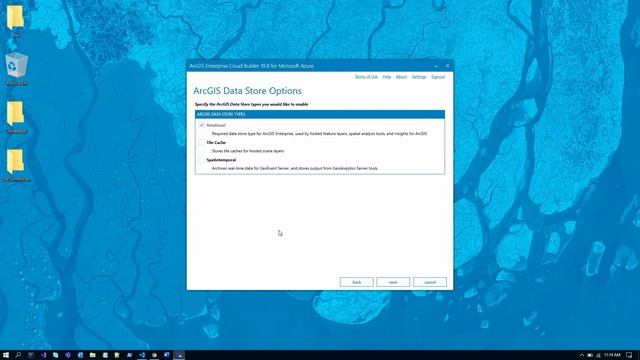640x360 pixels.
Task: Click the ArcGIS Data Store Types header
Action: tap(320, 114)
